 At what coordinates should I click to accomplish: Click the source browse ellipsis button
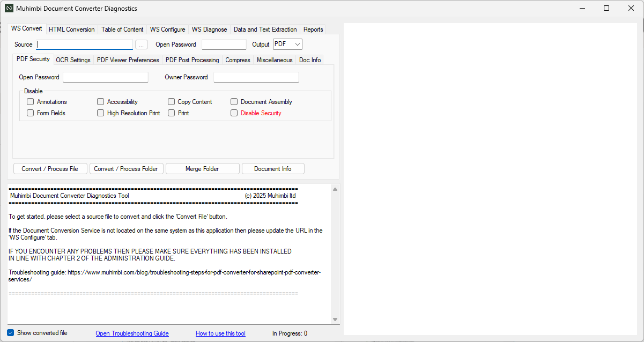(142, 44)
